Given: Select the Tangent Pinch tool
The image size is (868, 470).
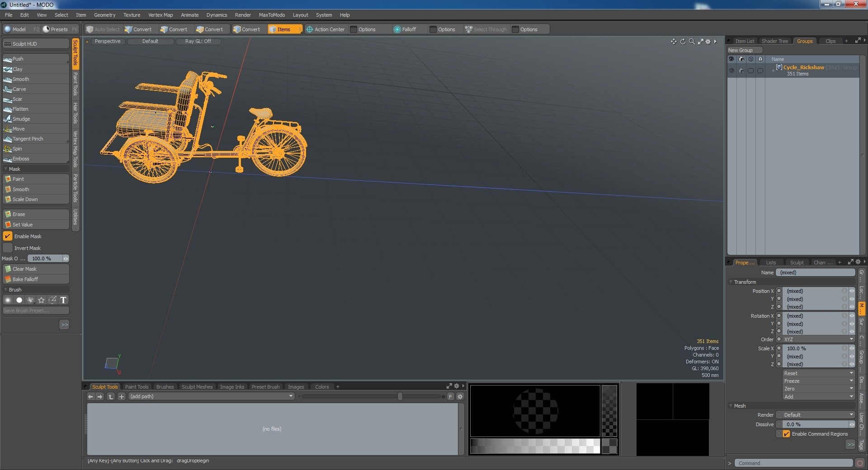Looking at the screenshot, I should (x=36, y=139).
